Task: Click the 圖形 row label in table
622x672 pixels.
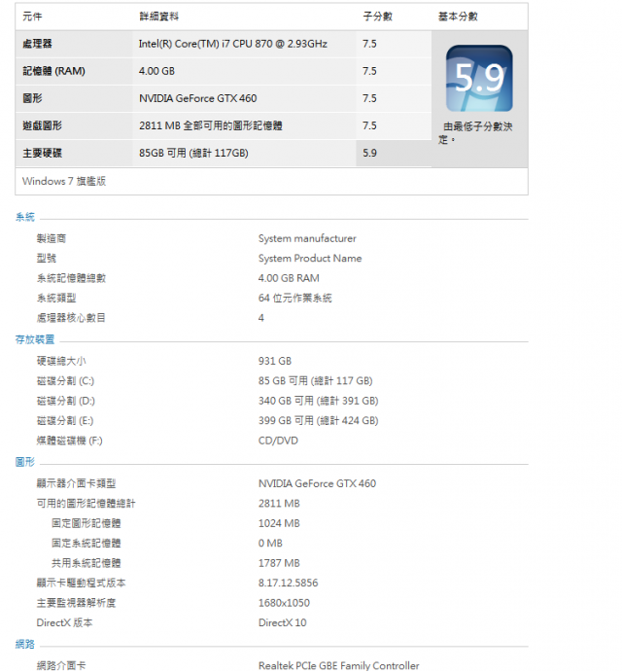Action: coord(32,98)
